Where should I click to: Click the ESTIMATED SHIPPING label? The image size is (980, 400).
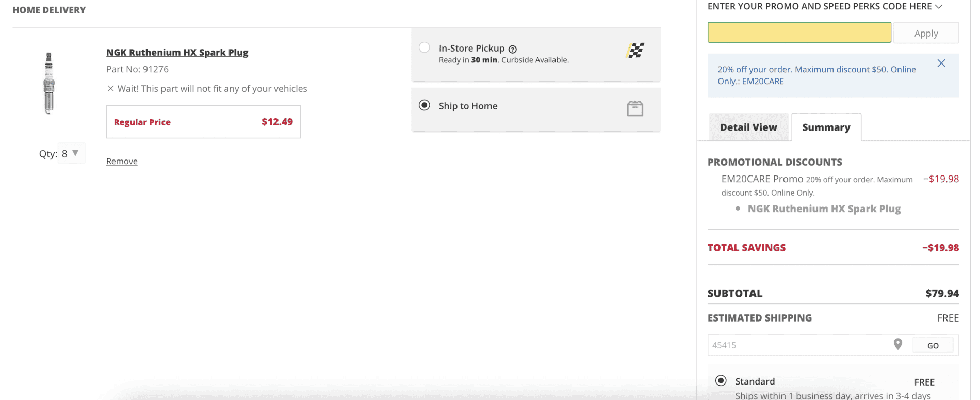point(760,318)
